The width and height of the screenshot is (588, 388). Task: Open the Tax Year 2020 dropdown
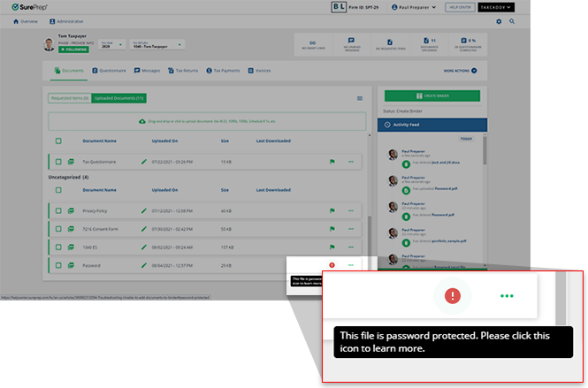click(x=111, y=44)
